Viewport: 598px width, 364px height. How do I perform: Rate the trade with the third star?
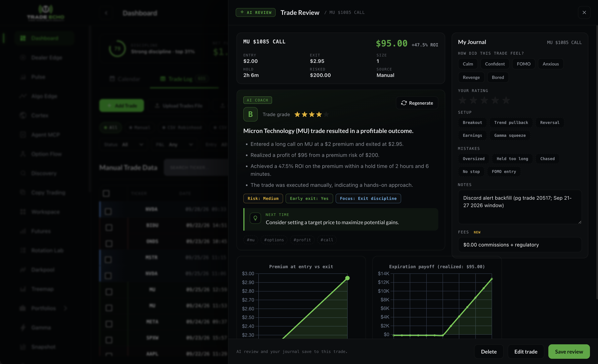(484, 100)
